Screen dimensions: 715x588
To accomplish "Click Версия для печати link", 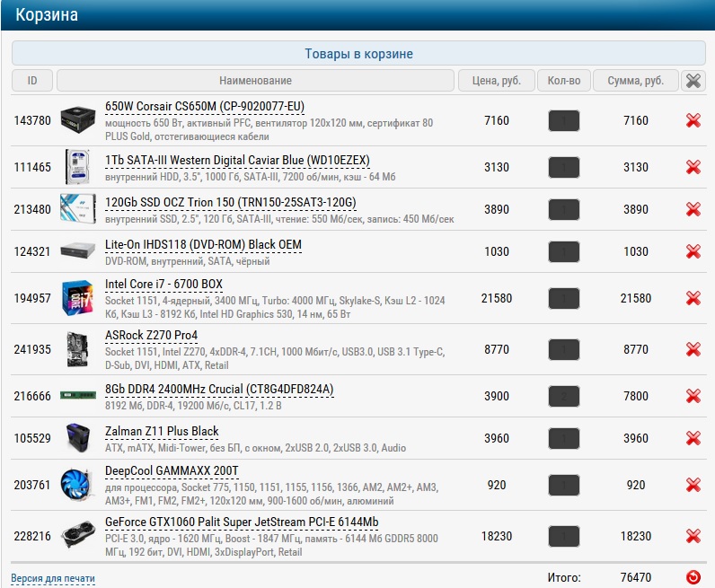I will click(x=53, y=578).
